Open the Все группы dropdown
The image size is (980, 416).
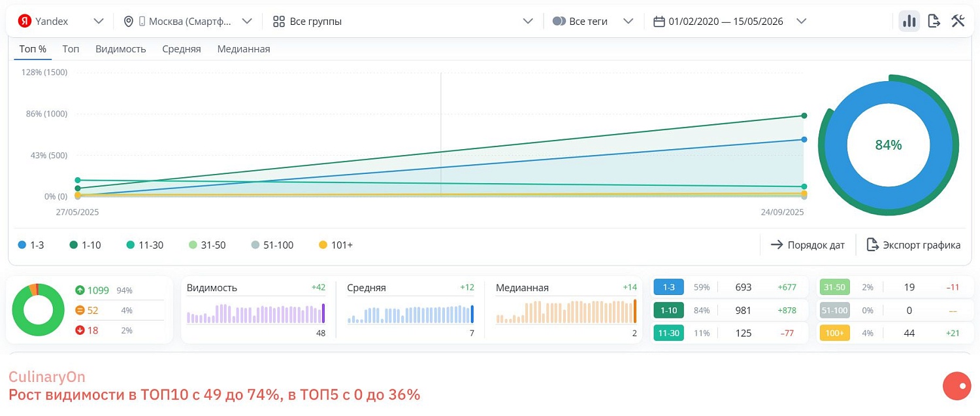[x=528, y=20]
